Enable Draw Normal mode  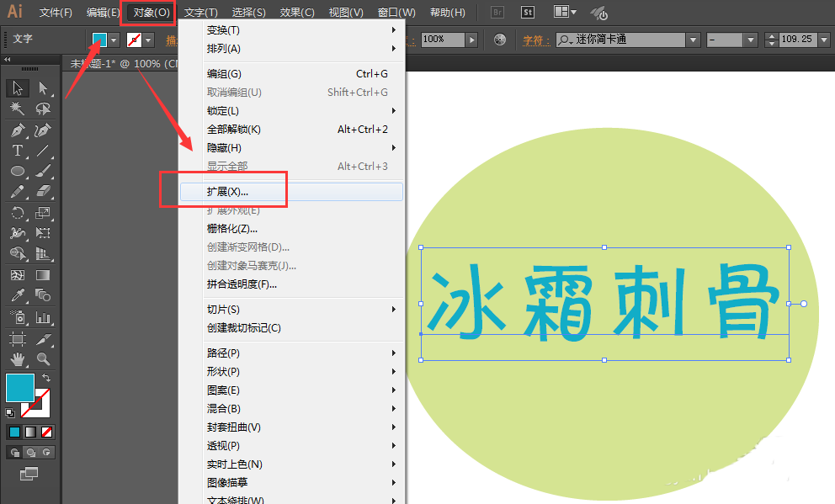coord(15,453)
